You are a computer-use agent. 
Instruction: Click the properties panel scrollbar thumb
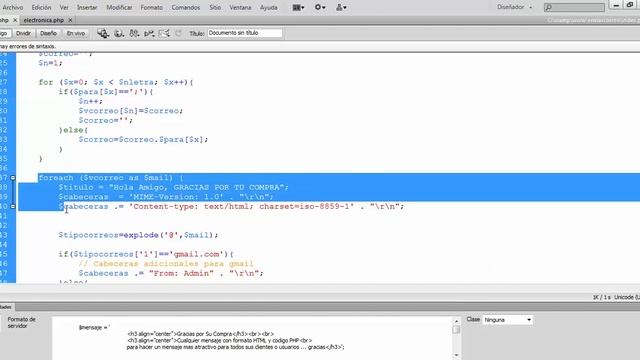click(456, 329)
